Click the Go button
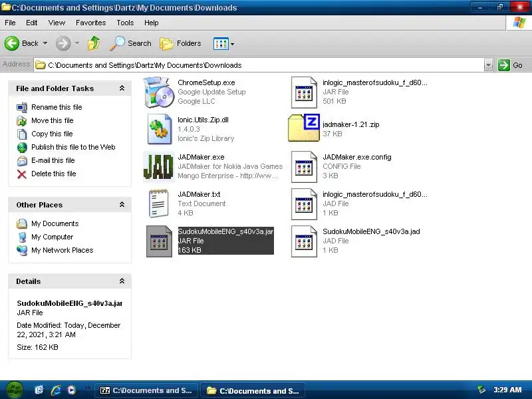 (510, 65)
